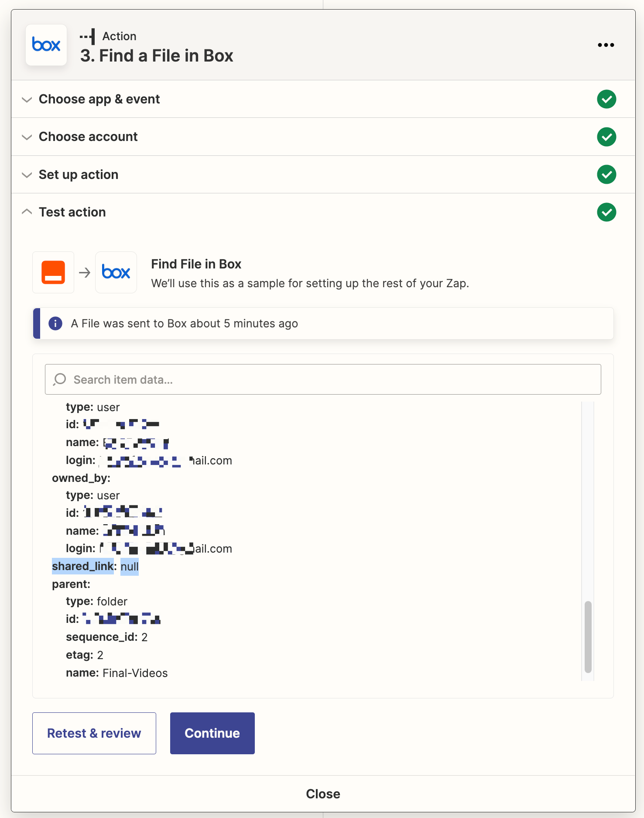Viewport: 644px width, 818px height.
Task: Expand the Choose app & event section
Action: pyautogui.click(x=323, y=99)
